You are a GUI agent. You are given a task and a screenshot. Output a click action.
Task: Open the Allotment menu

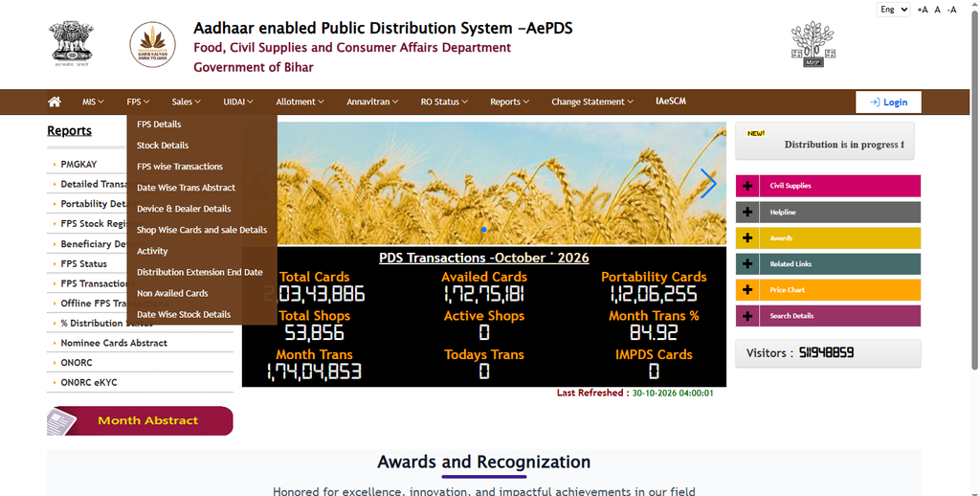coord(300,101)
